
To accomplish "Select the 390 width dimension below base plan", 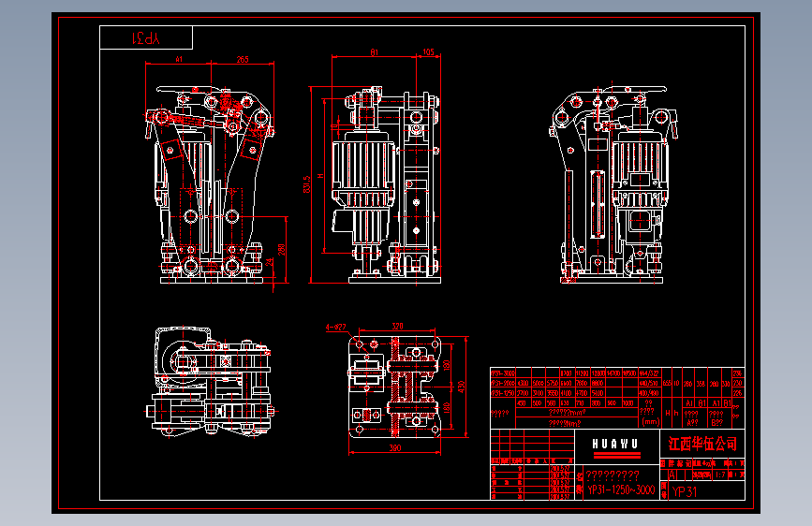I will [395, 447].
